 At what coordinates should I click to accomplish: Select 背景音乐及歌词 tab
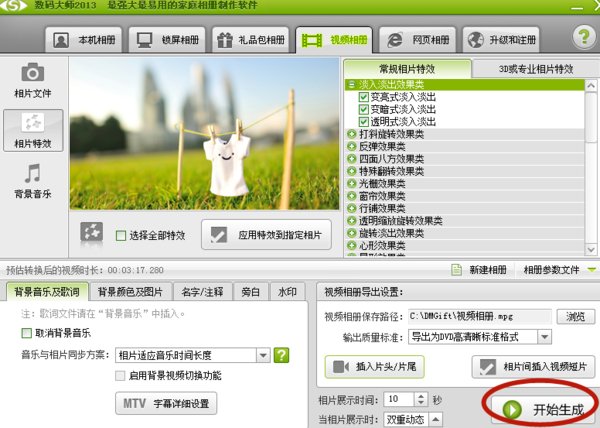pos(47,292)
